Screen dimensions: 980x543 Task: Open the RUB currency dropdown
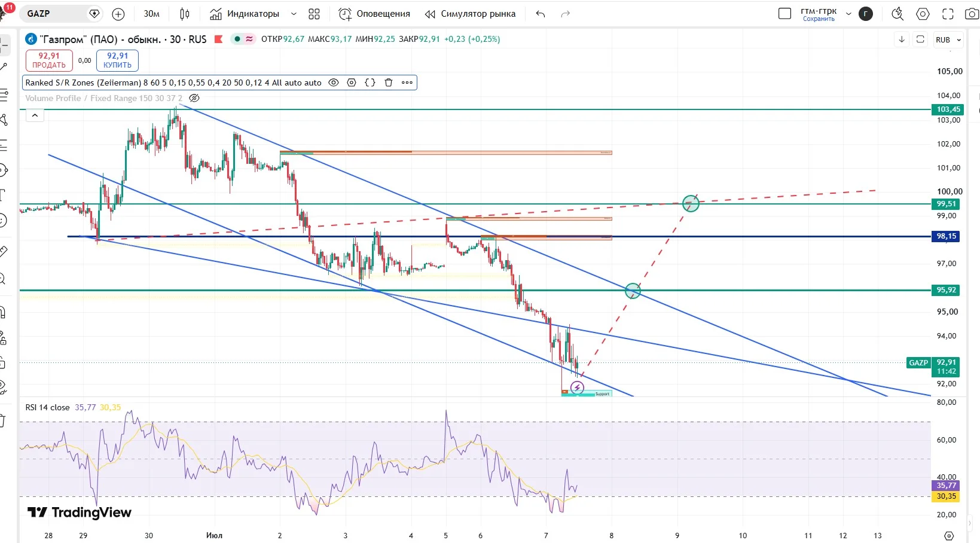[949, 39]
